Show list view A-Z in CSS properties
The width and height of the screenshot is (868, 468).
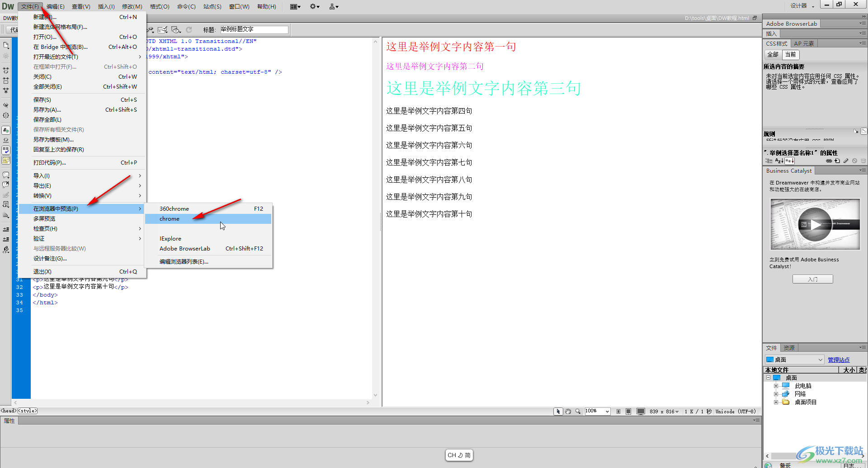pos(779,161)
